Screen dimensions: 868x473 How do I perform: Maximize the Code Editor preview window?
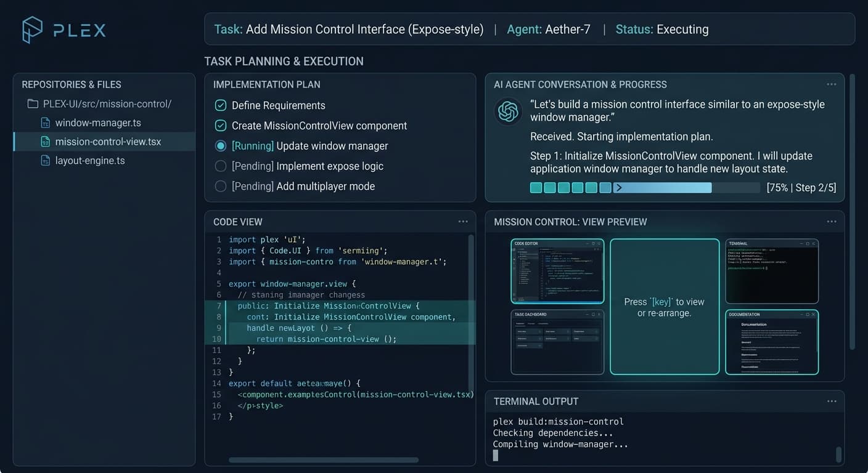592,244
